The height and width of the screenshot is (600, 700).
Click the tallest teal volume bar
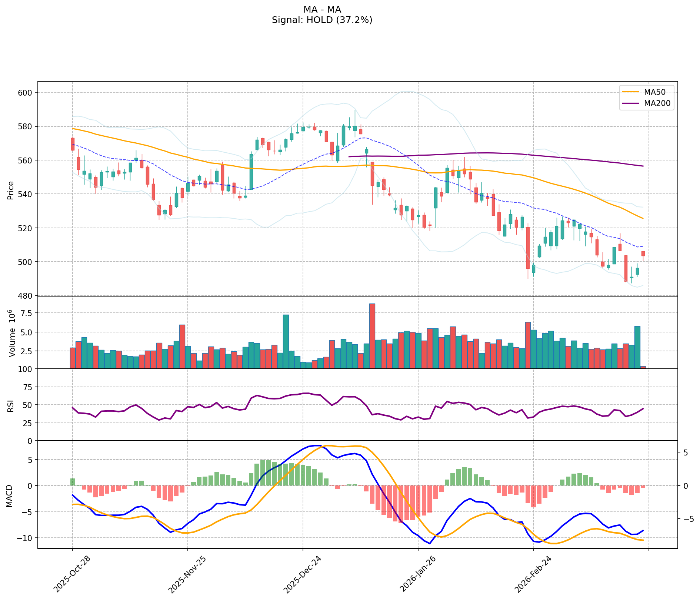tap(286, 341)
